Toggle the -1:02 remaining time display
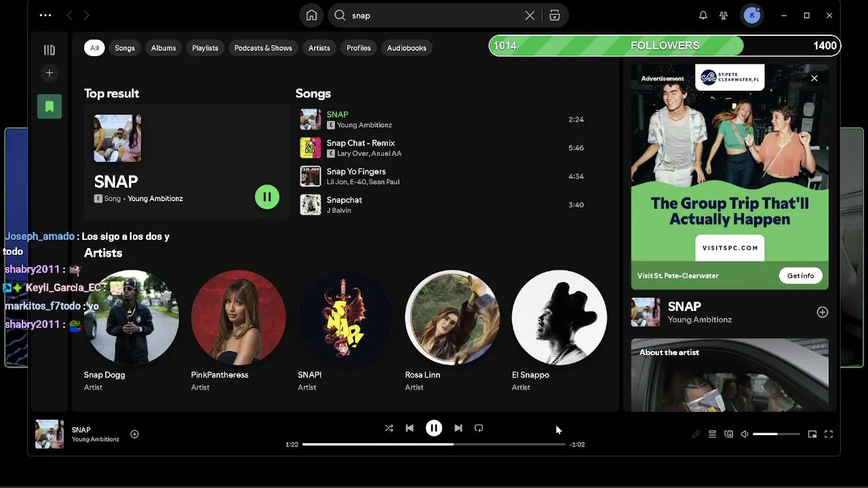This screenshot has width=868, height=488. [x=577, y=445]
